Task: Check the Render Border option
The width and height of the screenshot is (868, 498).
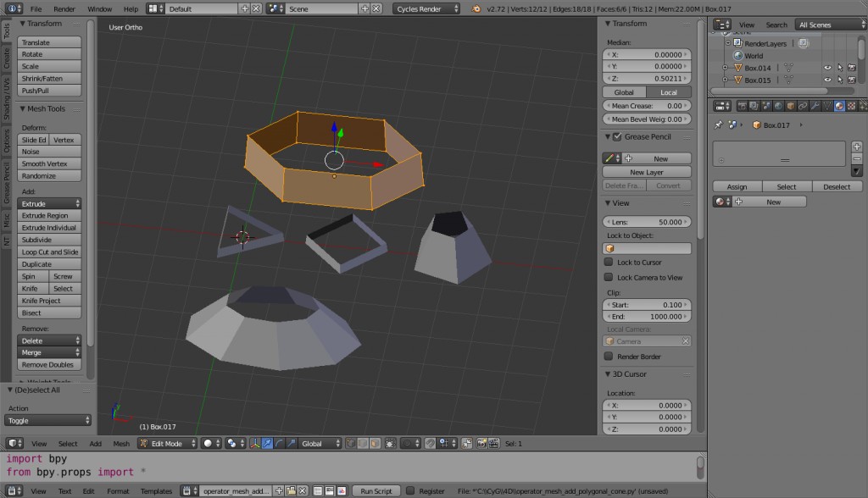Action: click(x=609, y=356)
